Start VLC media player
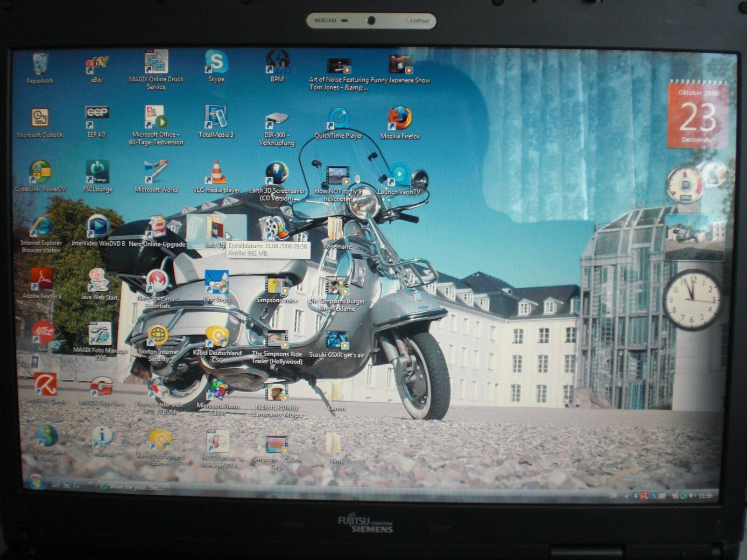 [216, 174]
